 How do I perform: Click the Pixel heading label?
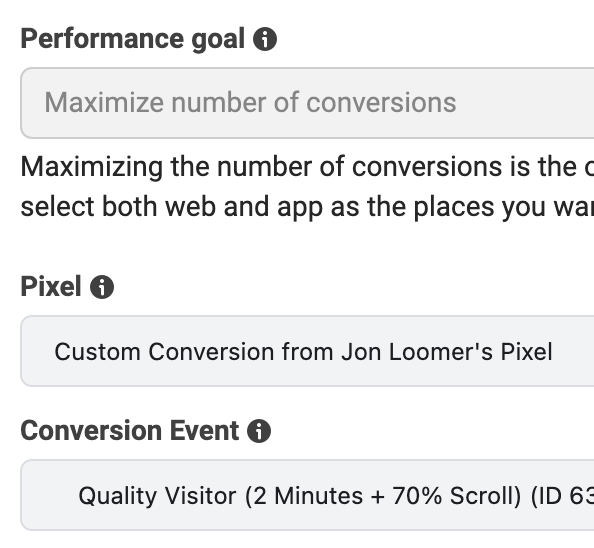[x=51, y=286]
